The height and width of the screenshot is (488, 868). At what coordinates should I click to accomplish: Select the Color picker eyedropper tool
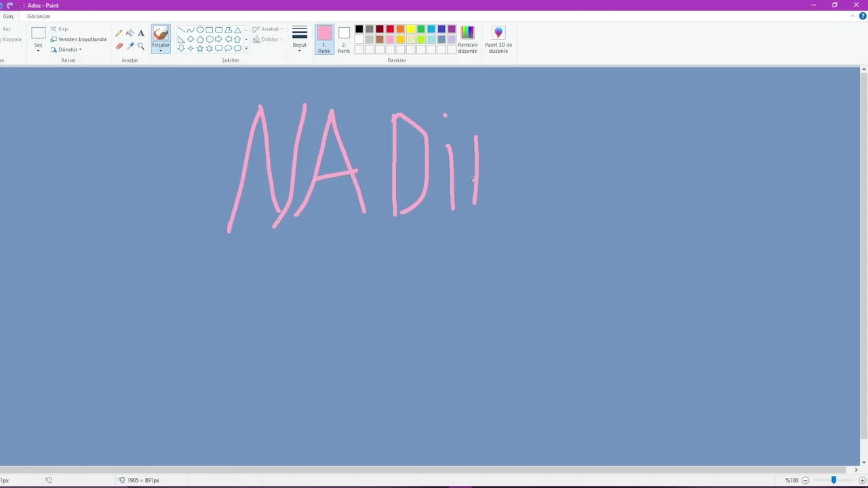(x=130, y=46)
